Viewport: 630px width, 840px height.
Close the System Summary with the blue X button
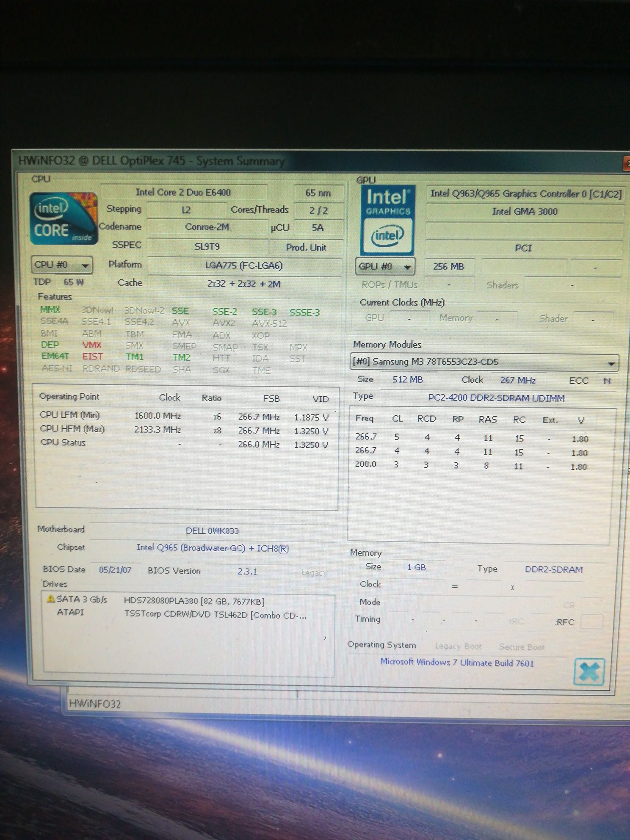[589, 672]
